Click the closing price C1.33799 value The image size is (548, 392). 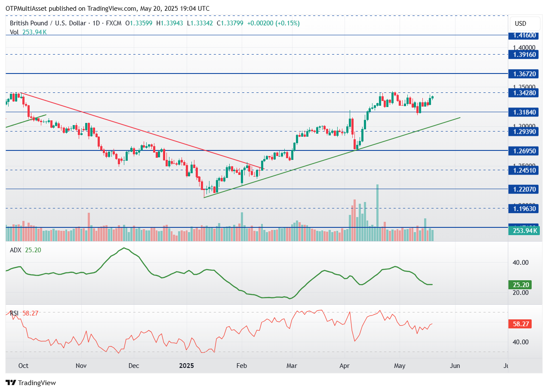click(230, 23)
